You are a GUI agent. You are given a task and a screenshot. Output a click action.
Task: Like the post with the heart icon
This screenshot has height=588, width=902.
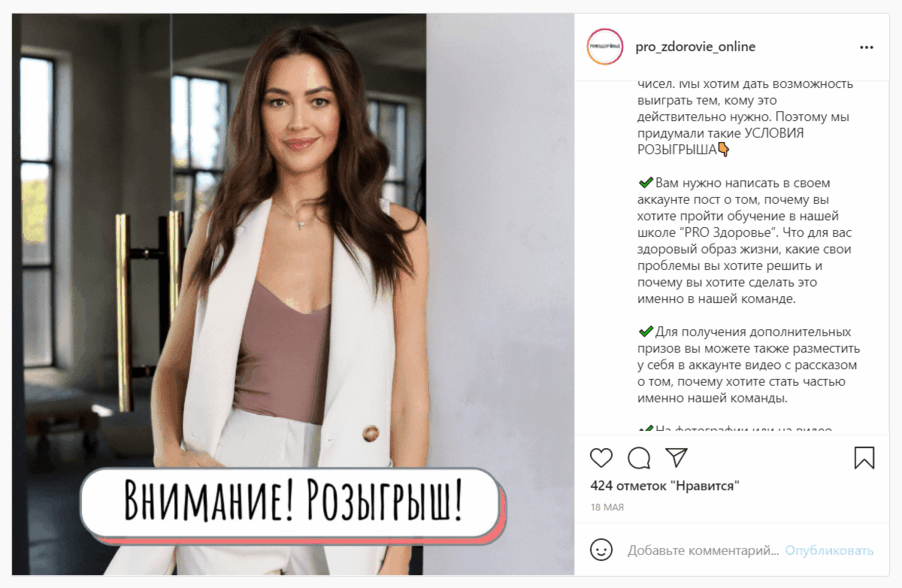[x=601, y=458]
